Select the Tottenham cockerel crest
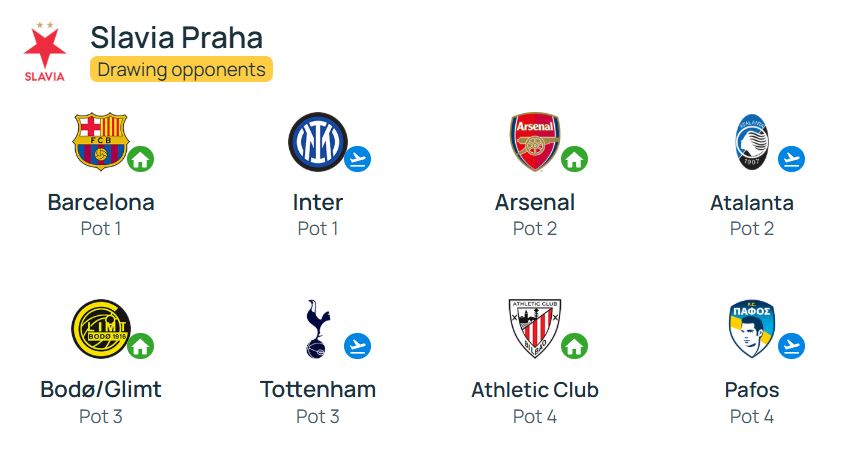Screen dimensions: 847x460 click(318, 329)
